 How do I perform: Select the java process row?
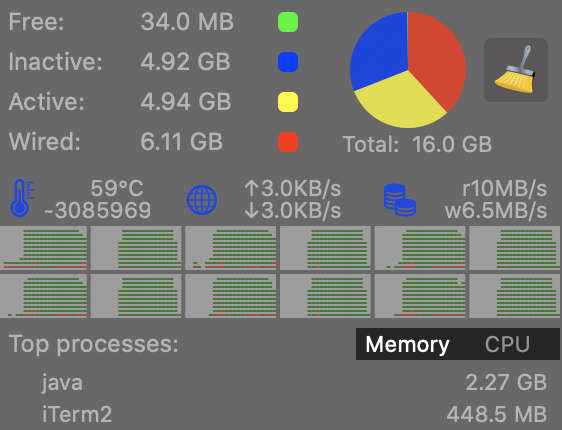pos(281,382)
